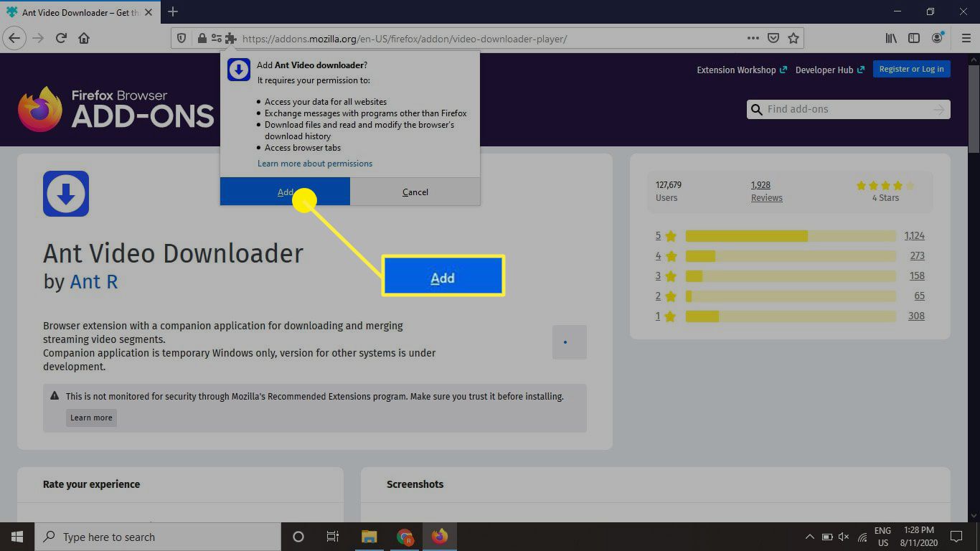Viewport: 980px width, 551px height.
Task: Click the Ant Video Downloader page icon
Action: point(66,194)
